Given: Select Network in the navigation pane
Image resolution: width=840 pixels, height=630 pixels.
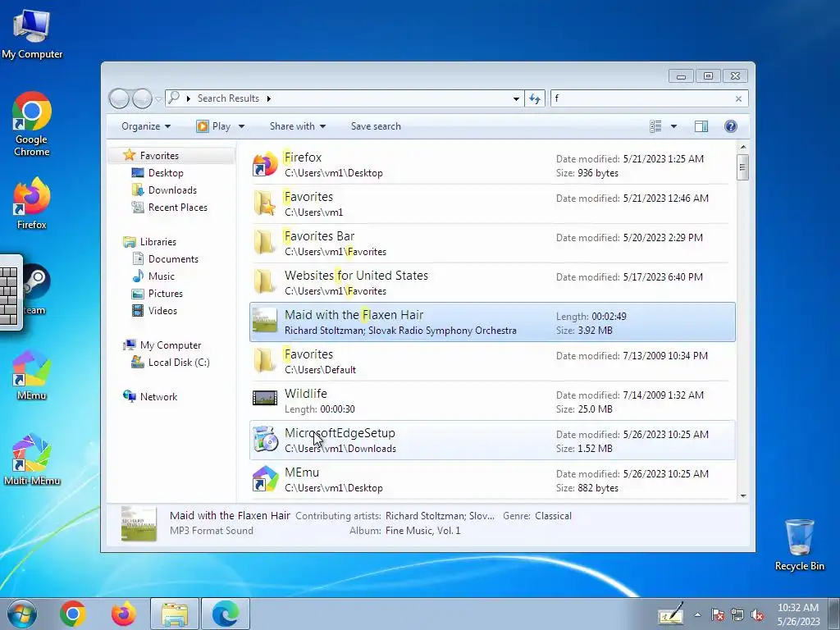Looking at the screenshot, I should point(158,397).
